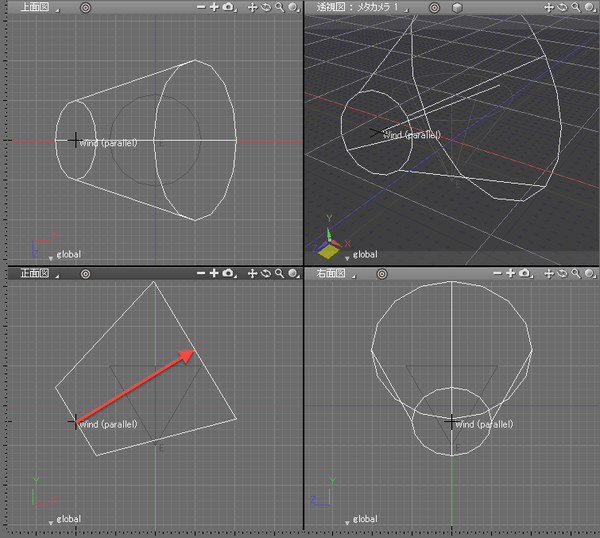Open the global coordinate dropdown in 上面図 view
600x538 pixels.
65,255
